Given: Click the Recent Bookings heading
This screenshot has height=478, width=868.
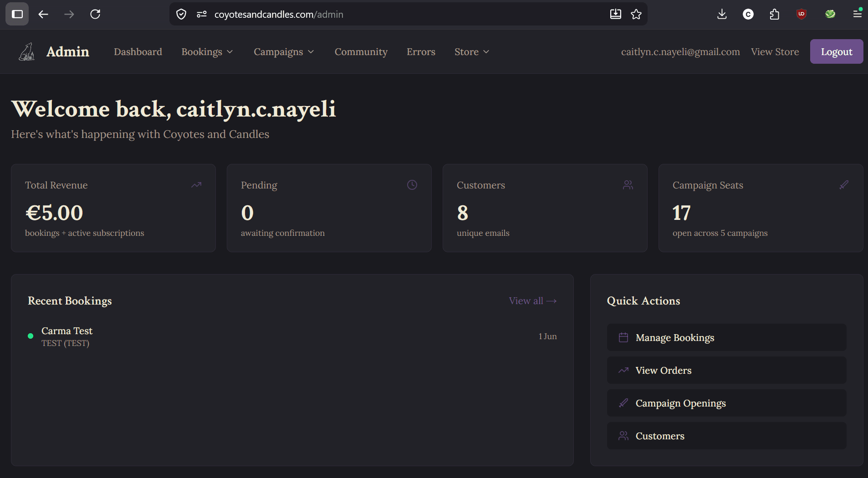Looking at the screenshot, I should [70, 301].
